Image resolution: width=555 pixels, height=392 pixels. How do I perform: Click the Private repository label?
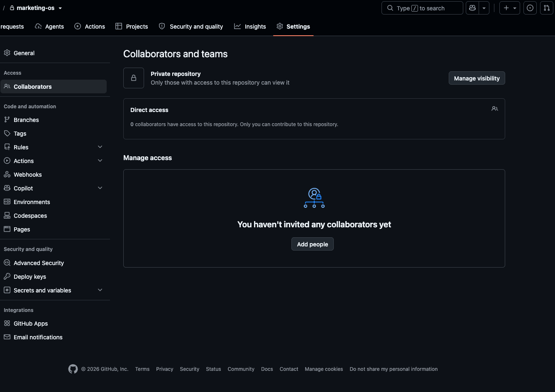176,74
